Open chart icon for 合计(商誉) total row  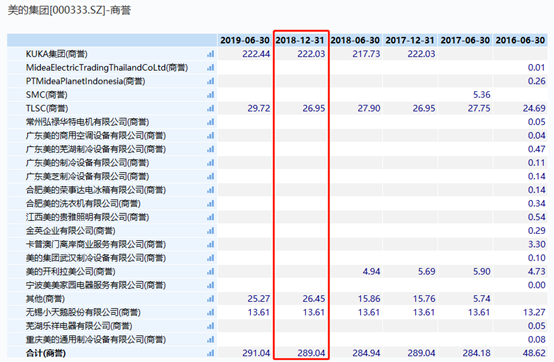tap(211, 353)
